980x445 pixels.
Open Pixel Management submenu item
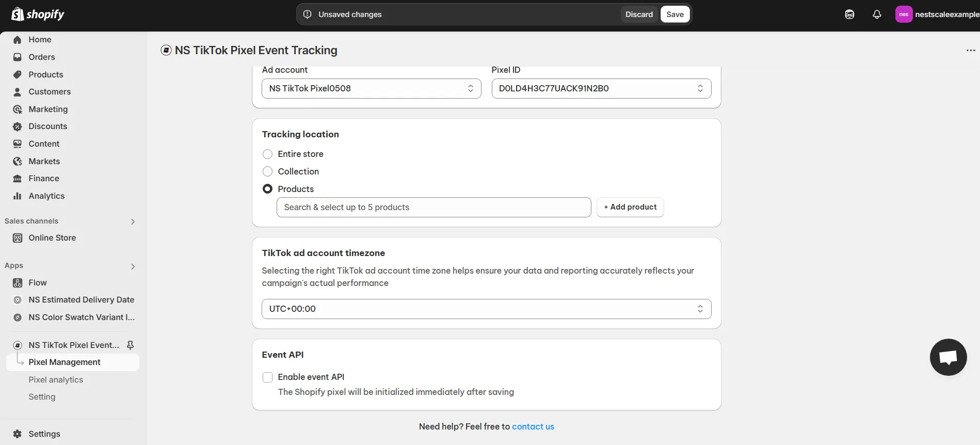point(73,362)
